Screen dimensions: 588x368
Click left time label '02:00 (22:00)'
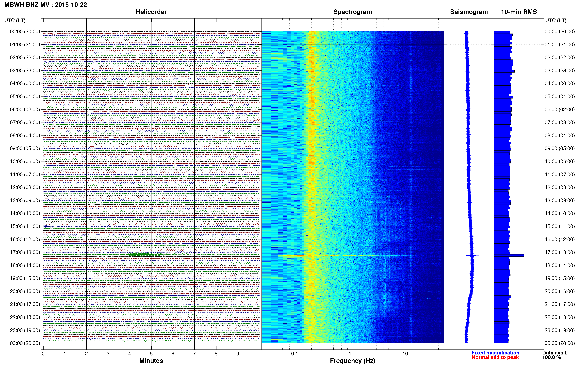click(25, 57)
